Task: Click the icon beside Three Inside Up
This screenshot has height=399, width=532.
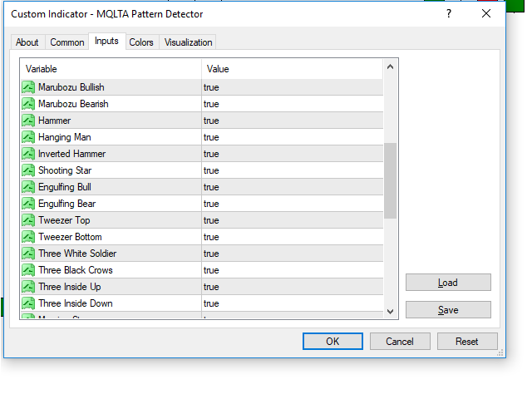Action: [x=28, y=287]
